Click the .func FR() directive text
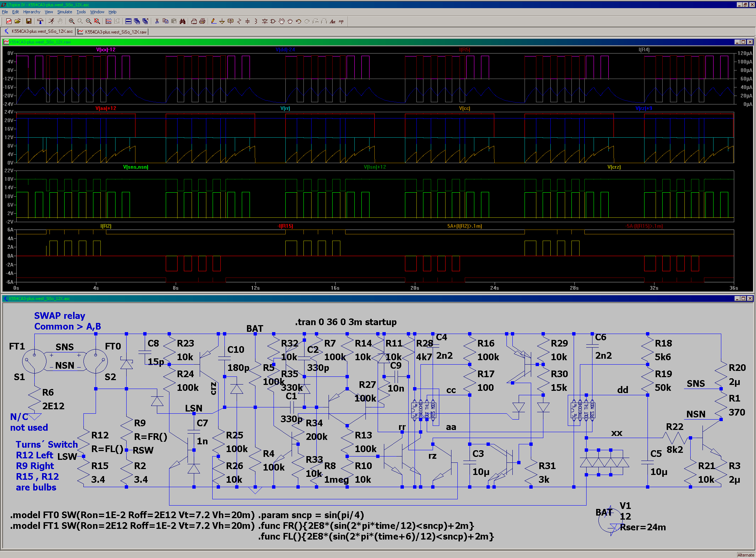Image resolution: width=756 pixels, height=558 pixels. (x=366, y=526)
